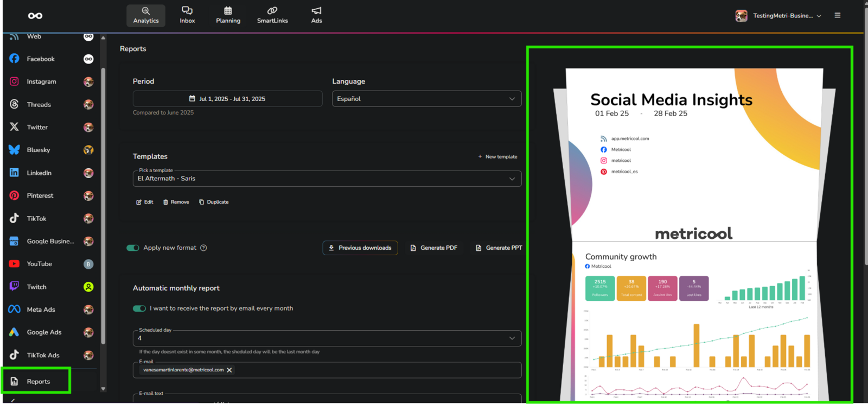The width and height of the screenshot is (868, 404).
Task: Click the help icon beside Apply new format
Action: [x=203, y=248]
